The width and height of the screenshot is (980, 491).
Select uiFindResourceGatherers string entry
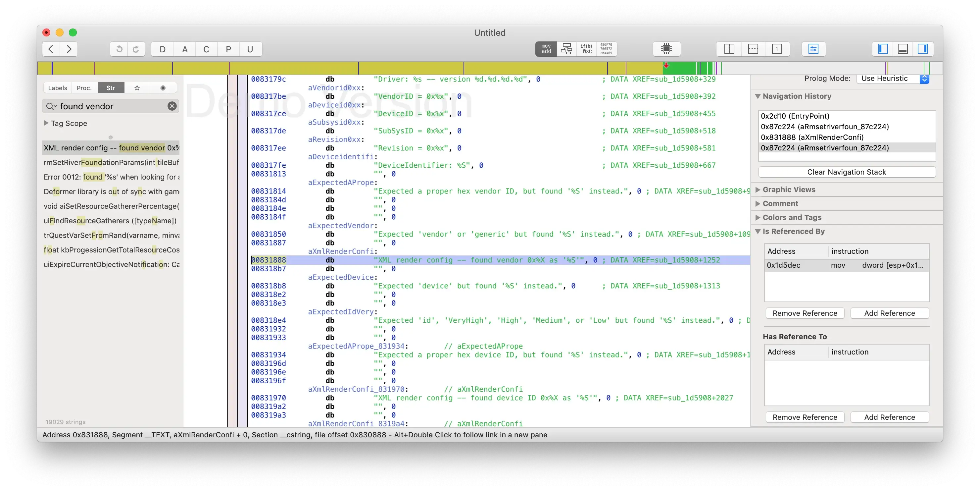110,221
